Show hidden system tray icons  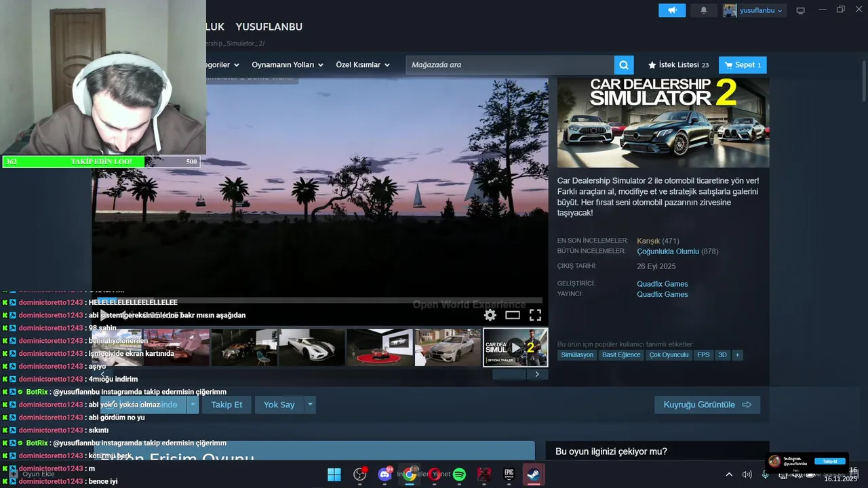click(x=729, y=474)
